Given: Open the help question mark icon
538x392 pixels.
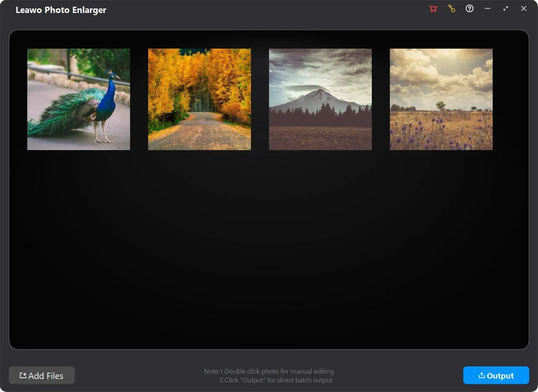Looking at the screenshot, I should pyautogui.click(x=470, y=8).
